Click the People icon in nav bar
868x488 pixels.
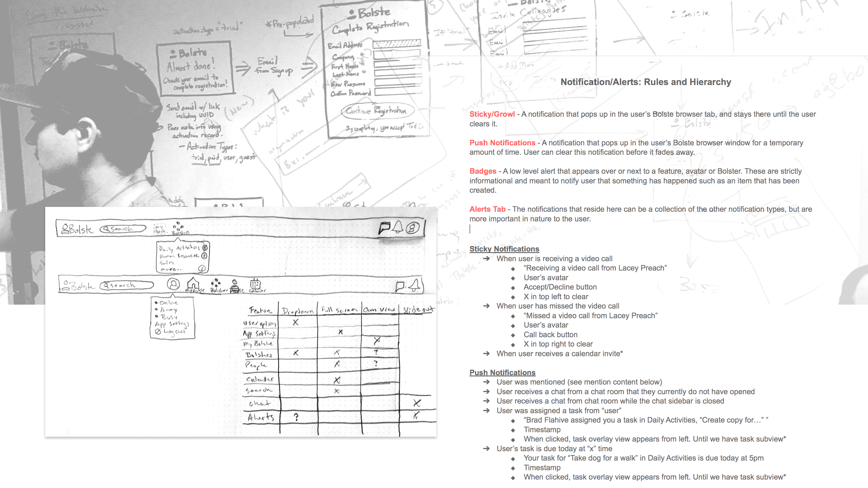coord(236,285)
